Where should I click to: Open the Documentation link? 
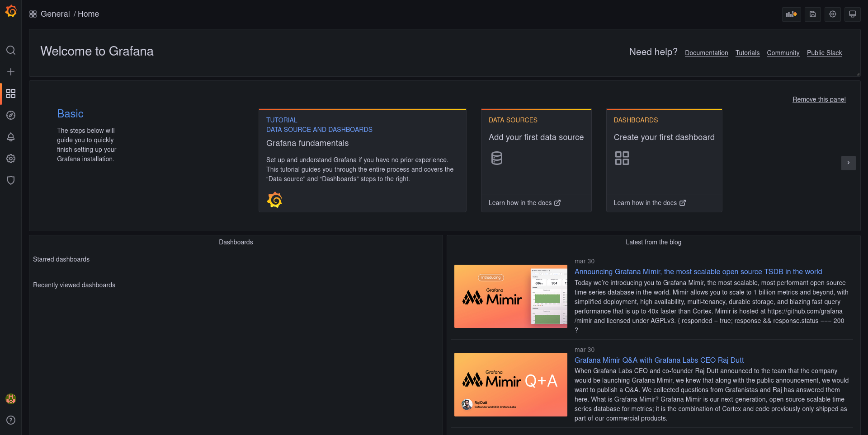[x=706, y=53]
